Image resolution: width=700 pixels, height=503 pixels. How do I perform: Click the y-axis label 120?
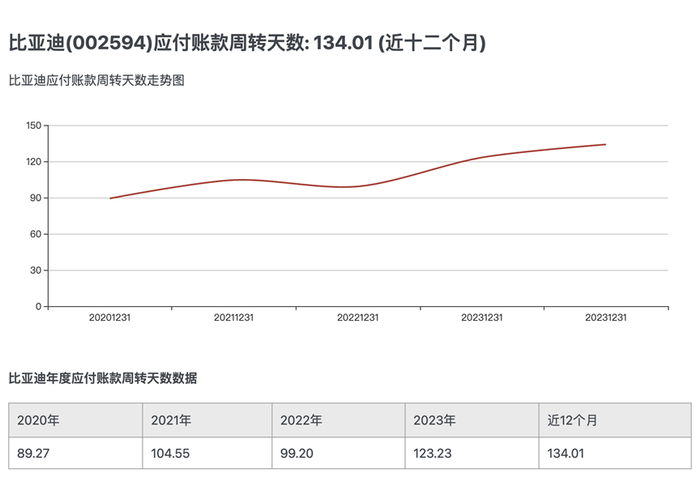pos(33,162)
